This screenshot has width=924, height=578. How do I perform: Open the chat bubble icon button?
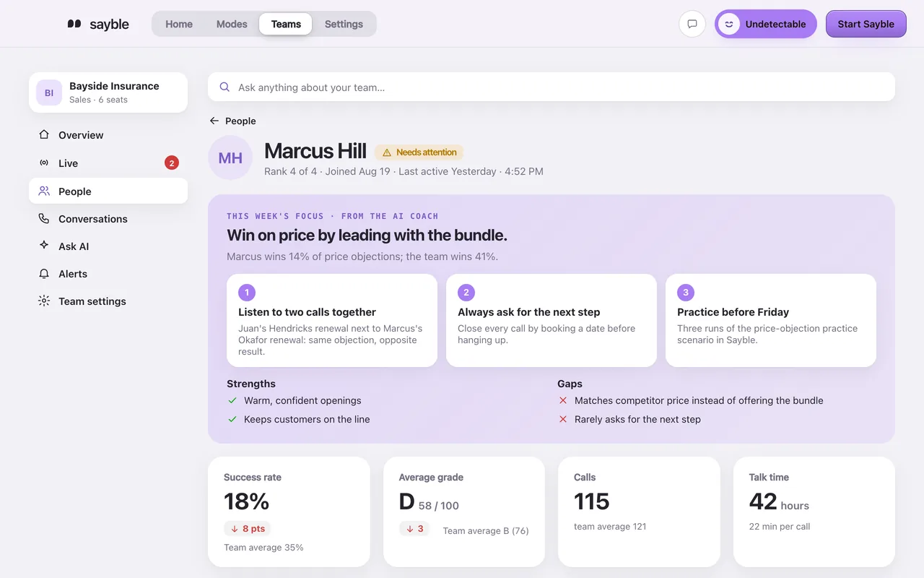pos(692,24)
